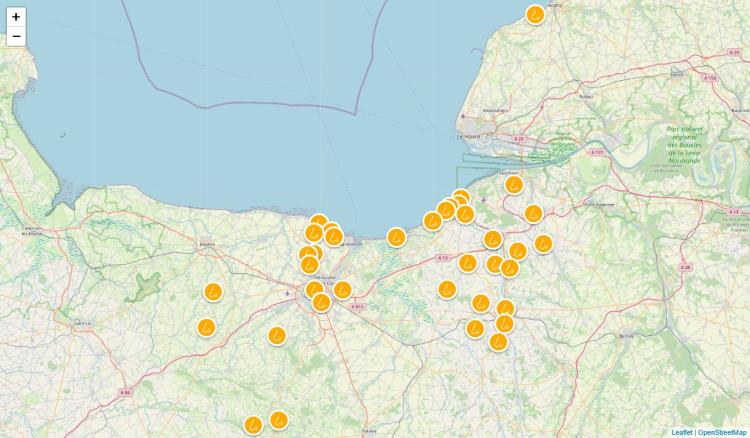Click the Boucles de la Seine Normande park label
The image size is (750, 438).
pyautogui.click(x=685, y=145)
